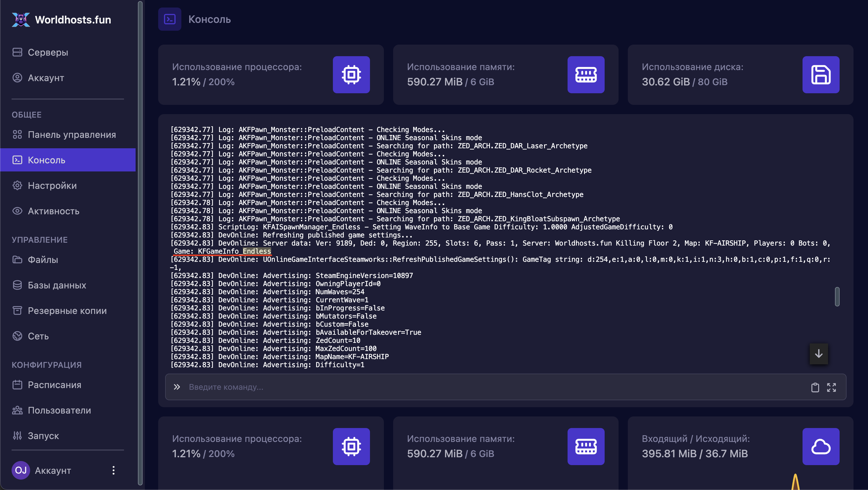Click the network cloud icon

tap(820, 446)
